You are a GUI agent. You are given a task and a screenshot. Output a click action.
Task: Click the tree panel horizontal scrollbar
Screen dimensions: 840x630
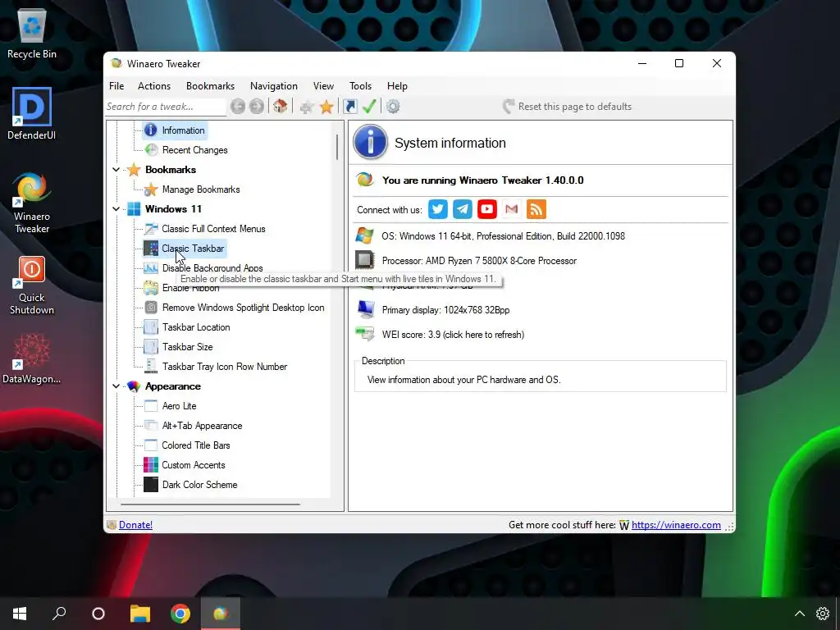tap(210, 504)
